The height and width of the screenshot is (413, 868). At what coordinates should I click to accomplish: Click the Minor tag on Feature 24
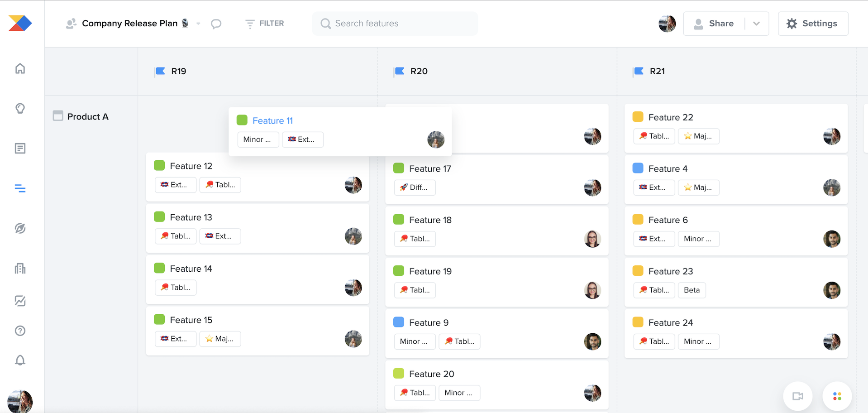[698, 341]
